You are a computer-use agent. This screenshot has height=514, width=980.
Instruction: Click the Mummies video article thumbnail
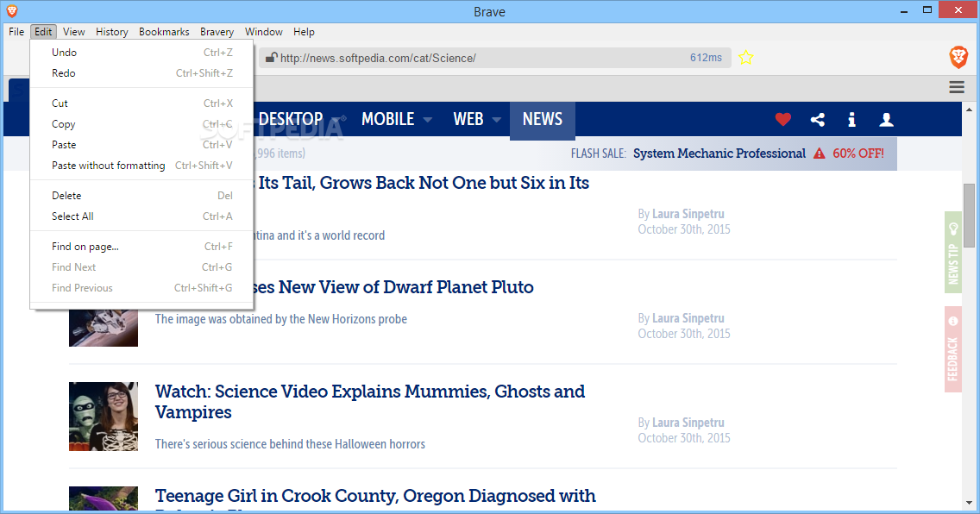tap(104, 417)
